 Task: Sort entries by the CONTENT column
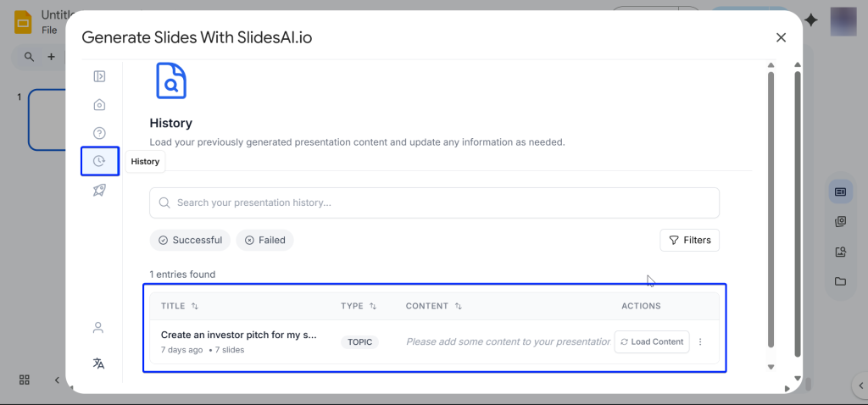click(x=434, y=306)
